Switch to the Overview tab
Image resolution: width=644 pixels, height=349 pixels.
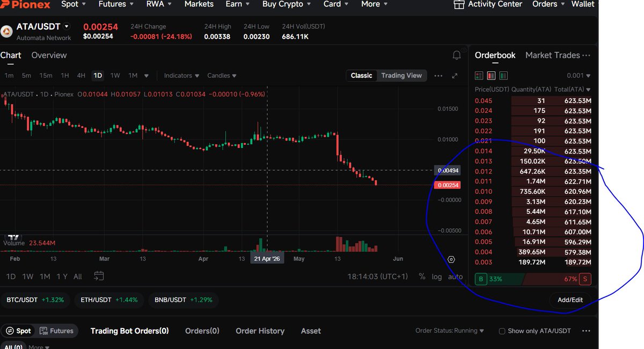point(49,55)
